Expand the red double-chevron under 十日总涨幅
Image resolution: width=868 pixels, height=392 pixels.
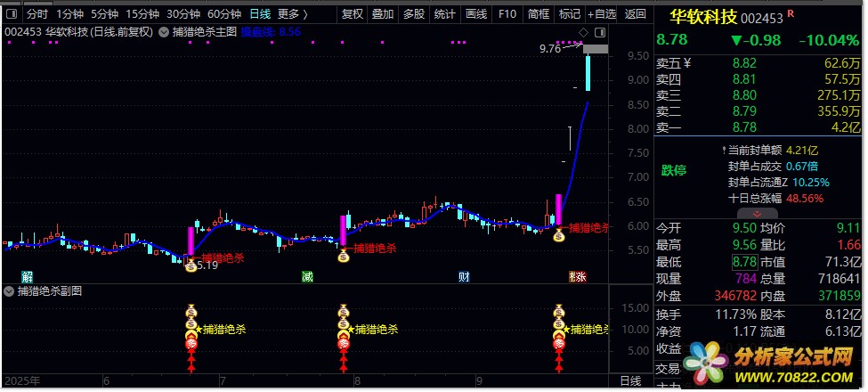(758, 213)
